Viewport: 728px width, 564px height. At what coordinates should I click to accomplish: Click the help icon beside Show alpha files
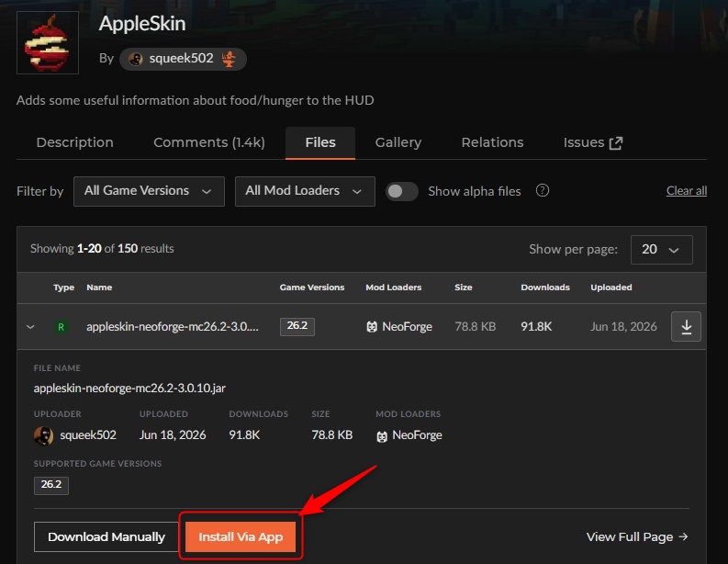[x=543, y=190]
